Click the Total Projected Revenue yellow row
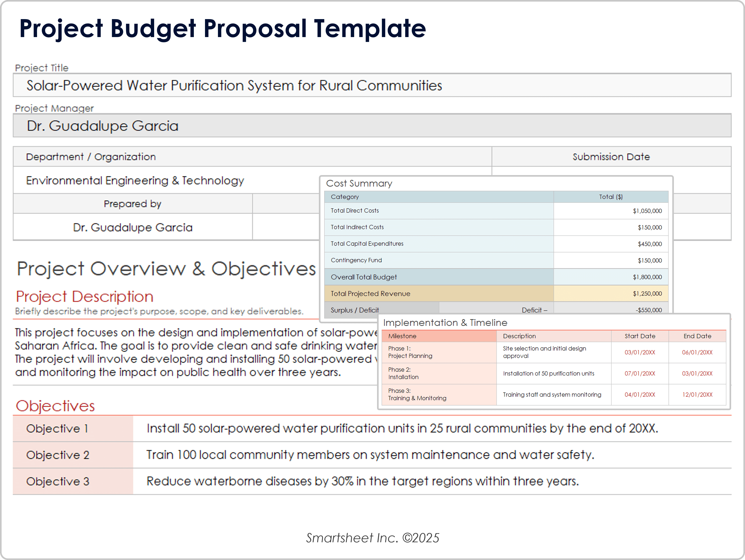The height and width of the screenshot is (560, 745). 370,294
